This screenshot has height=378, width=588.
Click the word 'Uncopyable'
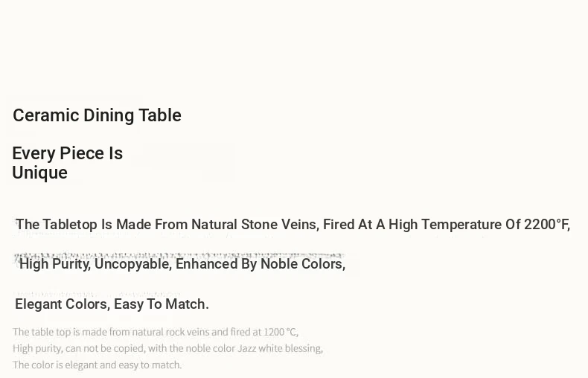(133, 264)
